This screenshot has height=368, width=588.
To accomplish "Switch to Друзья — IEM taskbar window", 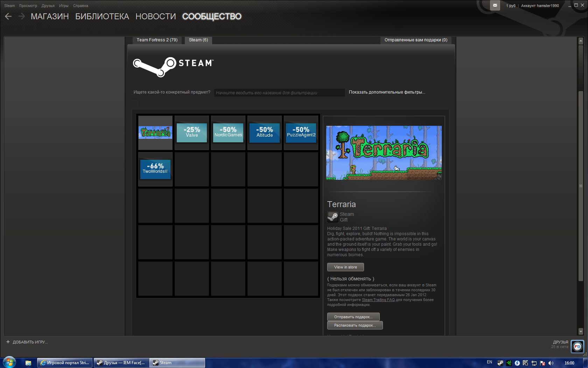I will pos(121,363).
